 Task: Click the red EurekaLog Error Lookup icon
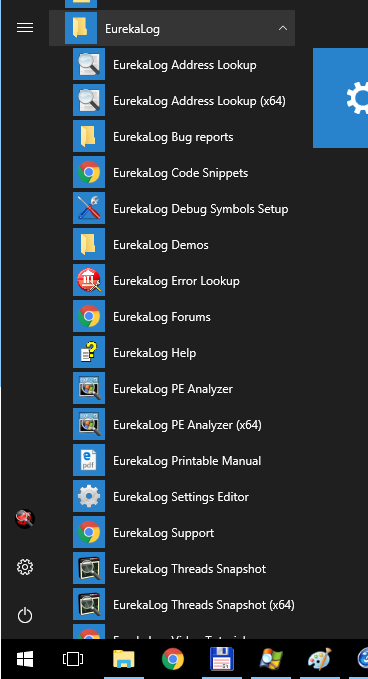tap(89, 280)
